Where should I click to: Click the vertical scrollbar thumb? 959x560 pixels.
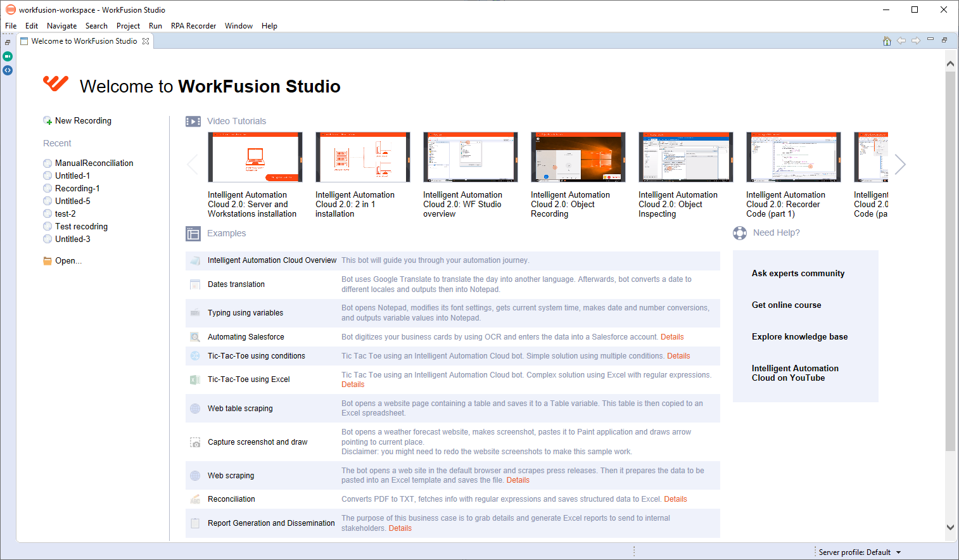coord(950,261)
